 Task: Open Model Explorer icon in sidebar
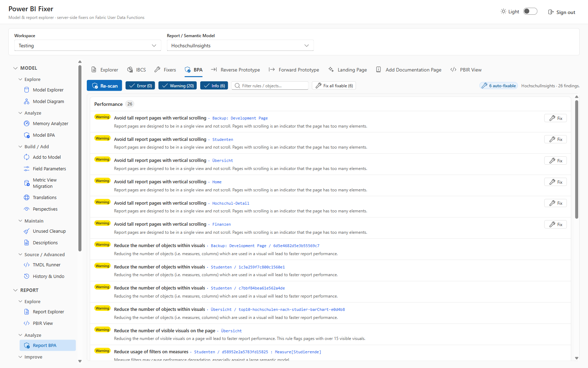point(27,90)
